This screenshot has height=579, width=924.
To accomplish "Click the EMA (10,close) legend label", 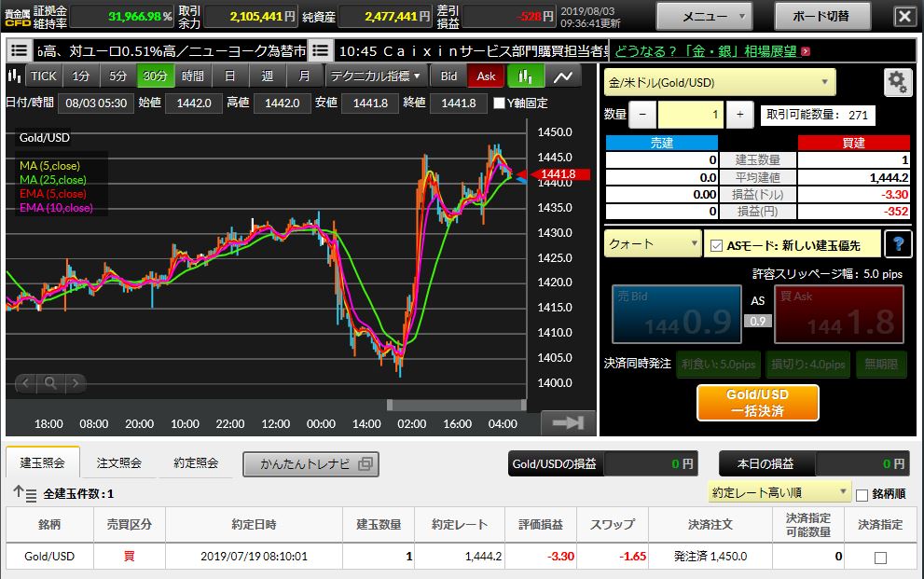I will pyautogui.click(x=56, y=208).
